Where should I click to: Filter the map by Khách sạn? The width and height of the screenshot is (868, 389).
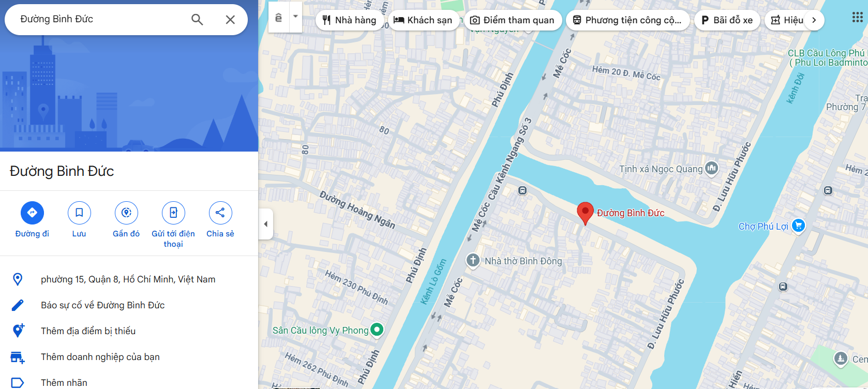point(423,20)
